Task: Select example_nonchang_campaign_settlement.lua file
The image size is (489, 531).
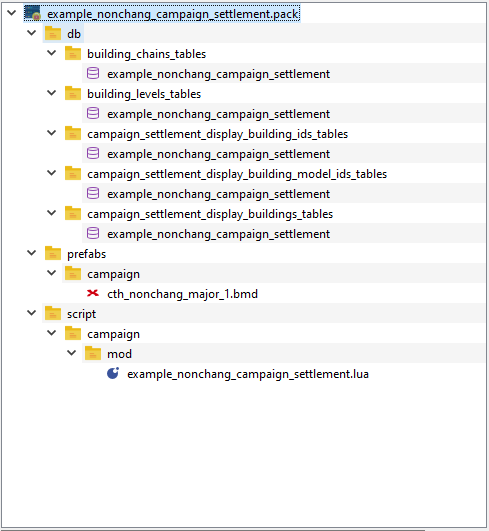Action: (x=248, y=374)
